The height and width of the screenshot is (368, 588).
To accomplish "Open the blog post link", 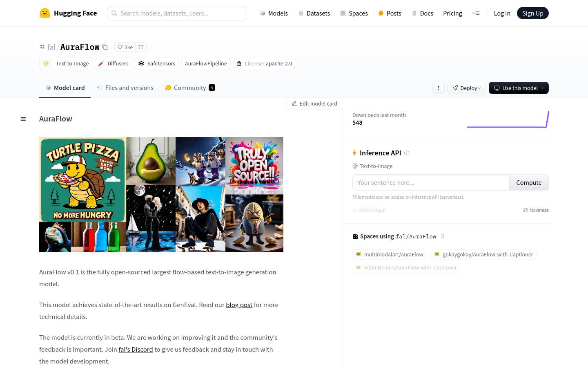I will tap(239, 305).
